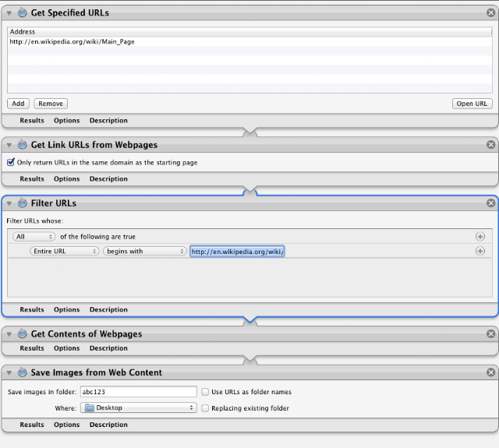Show Description of Get Contents of Webpages

click(x=108, y=348)
